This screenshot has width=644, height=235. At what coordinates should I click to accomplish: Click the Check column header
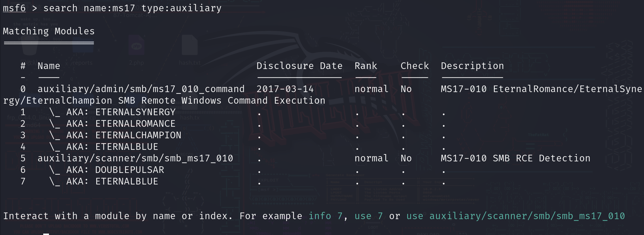415,66
